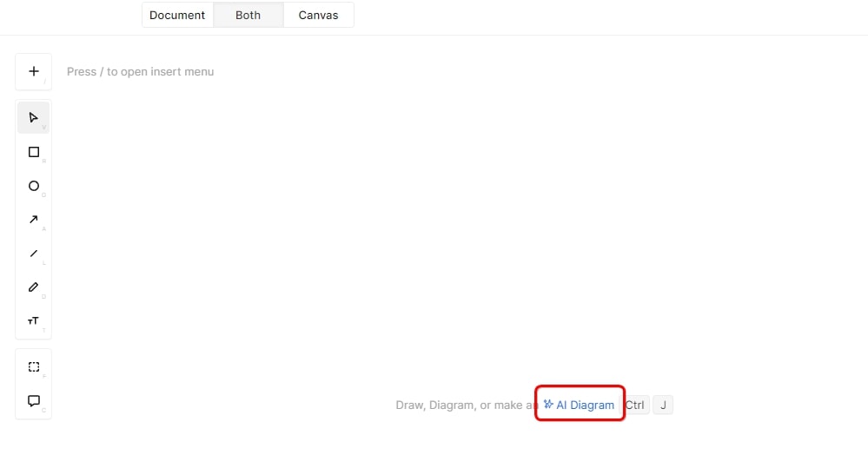Select the straight line tool
The width and height of the screenshot is (868, 468).
point(34,254)
